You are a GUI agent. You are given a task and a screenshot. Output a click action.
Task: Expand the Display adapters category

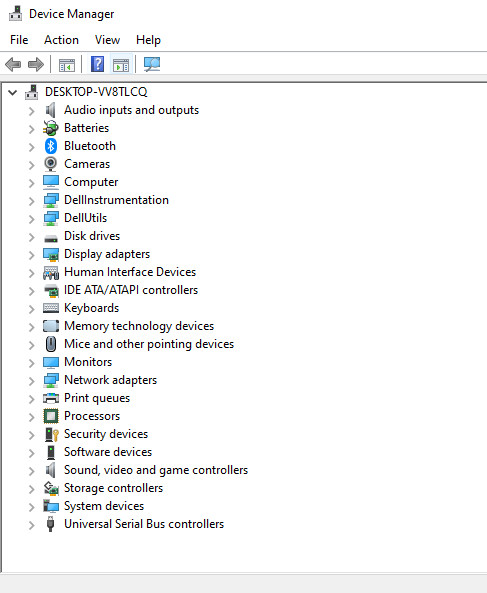(x=32, y=255)
